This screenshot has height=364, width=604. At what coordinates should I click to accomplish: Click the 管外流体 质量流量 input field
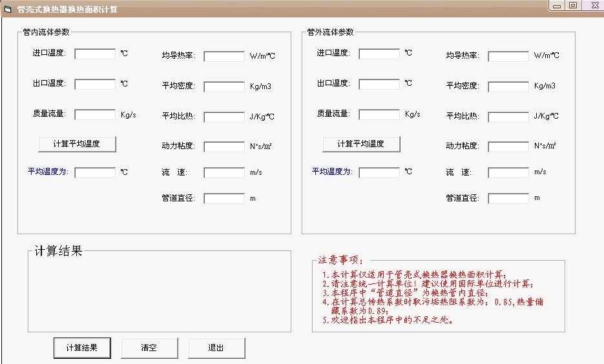(379, 114)
